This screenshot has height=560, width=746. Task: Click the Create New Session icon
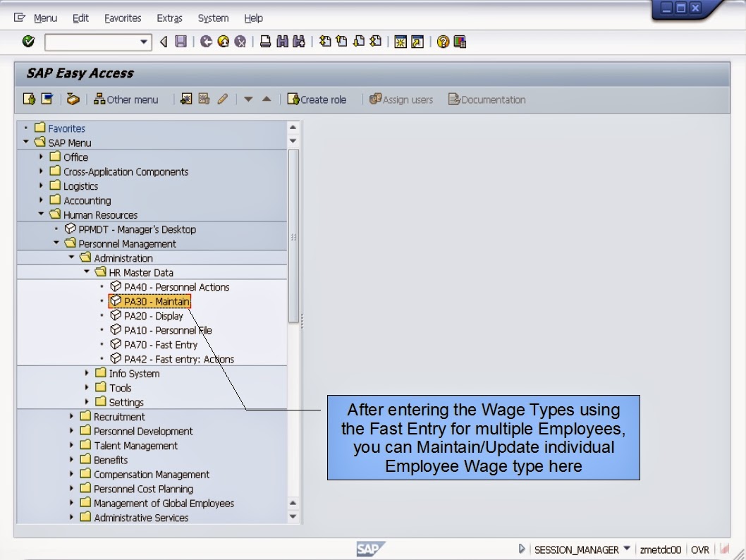click(x=400, y=42)
